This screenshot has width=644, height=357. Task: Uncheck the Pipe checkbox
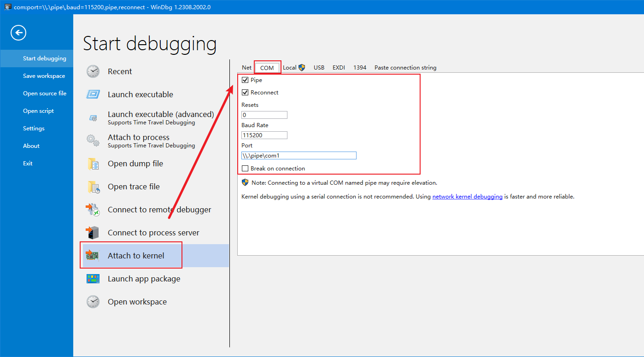[245, 80]
